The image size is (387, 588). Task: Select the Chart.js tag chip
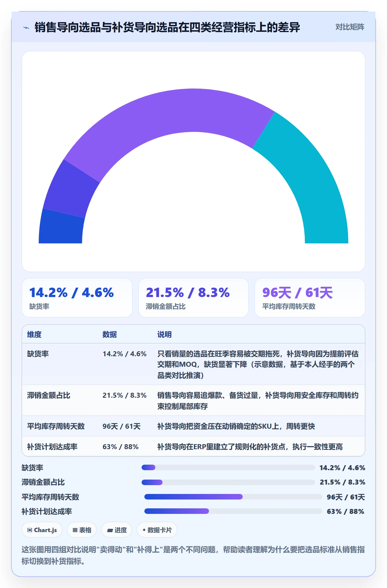point(42,530)
